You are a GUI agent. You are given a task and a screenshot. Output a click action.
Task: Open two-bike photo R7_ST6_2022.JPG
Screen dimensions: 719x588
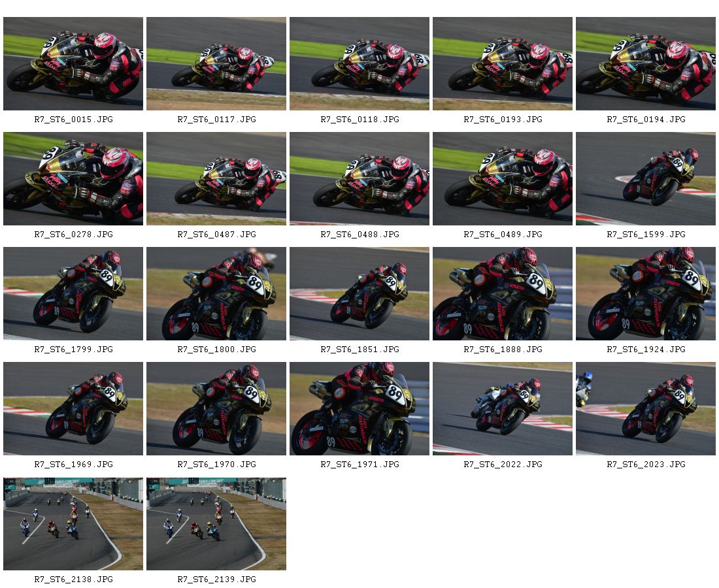pos(503,409)
